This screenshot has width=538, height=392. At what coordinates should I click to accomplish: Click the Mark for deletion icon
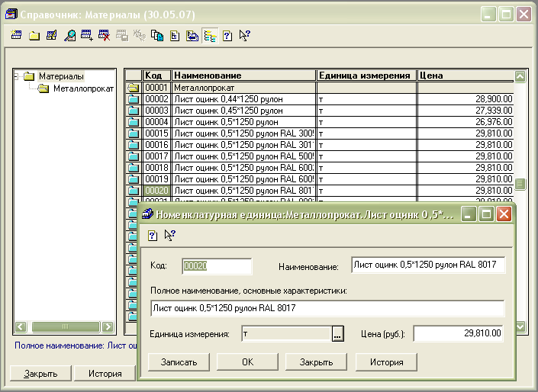click(x=104, y=35)
